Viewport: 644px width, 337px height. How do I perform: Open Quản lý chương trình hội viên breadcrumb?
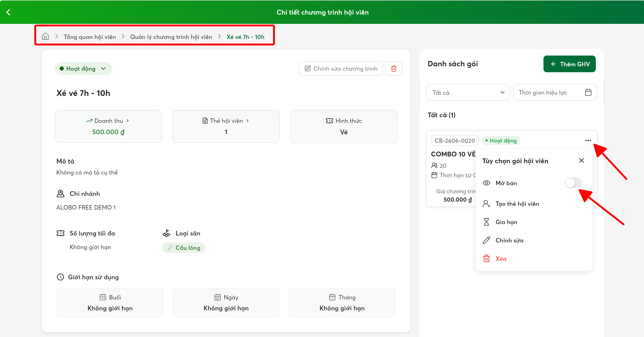click(x=171, y=37)
